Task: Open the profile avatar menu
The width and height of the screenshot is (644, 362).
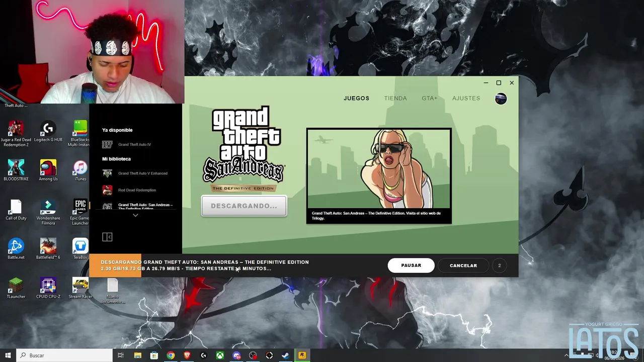Action: (501, 99)
